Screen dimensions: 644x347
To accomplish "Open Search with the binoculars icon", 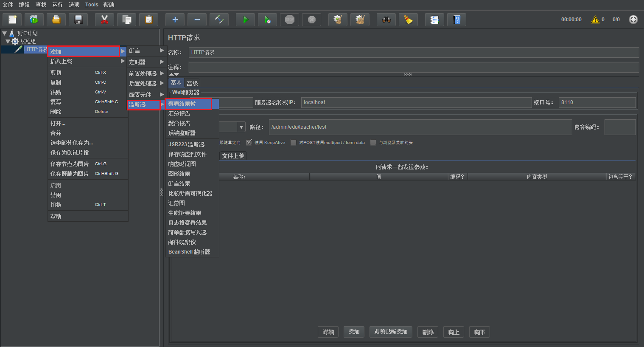I will pos(386,20).
